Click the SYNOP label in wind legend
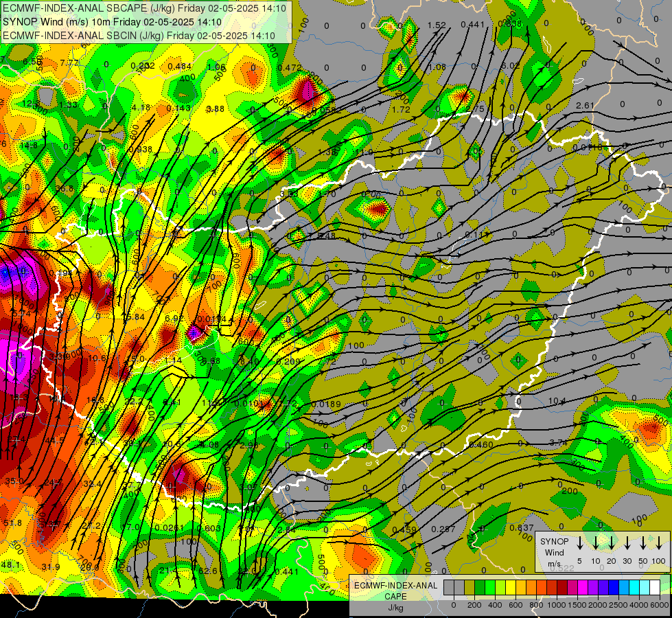672x618 pixels. coord(554,542)
